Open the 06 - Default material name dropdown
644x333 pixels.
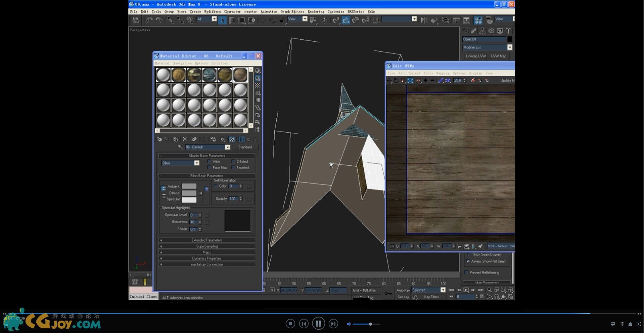click(x=227, y=147)
